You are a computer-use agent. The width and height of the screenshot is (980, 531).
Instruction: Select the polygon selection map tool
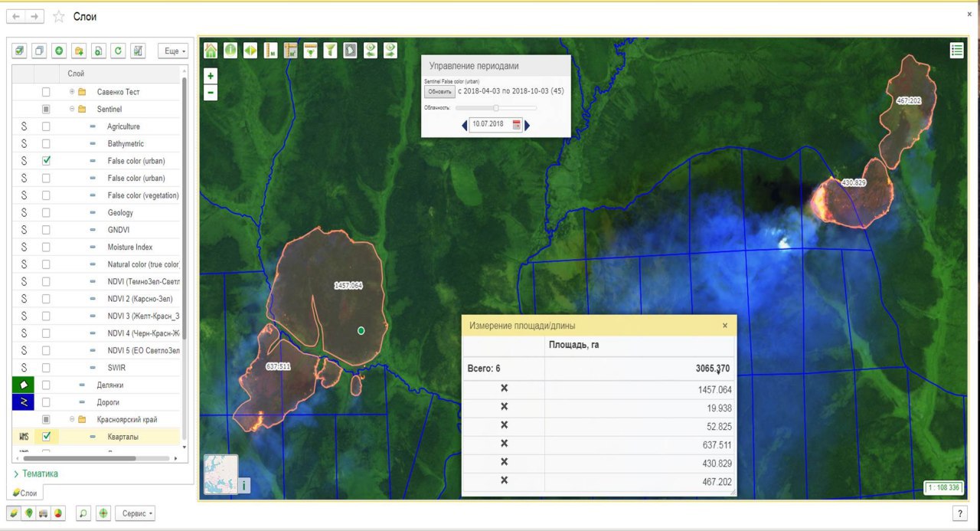(x=350, y=51)
